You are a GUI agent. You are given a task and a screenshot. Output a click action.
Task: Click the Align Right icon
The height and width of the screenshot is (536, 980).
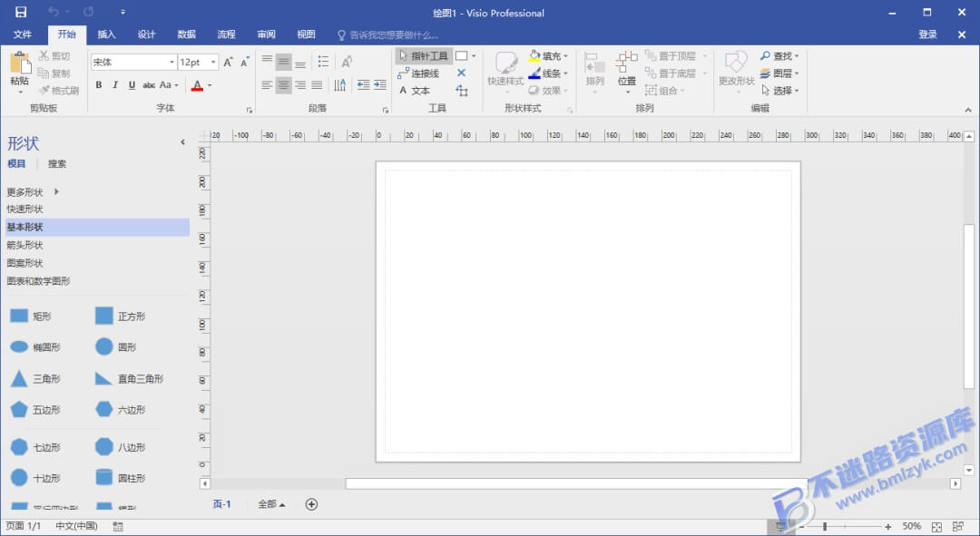click(x=300, y=85)
